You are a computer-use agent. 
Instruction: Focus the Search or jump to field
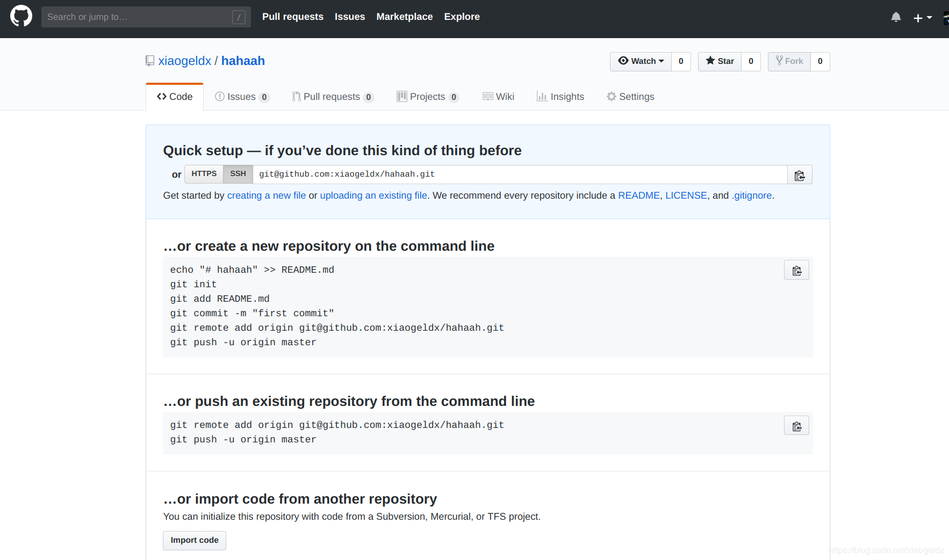point(146,17)
